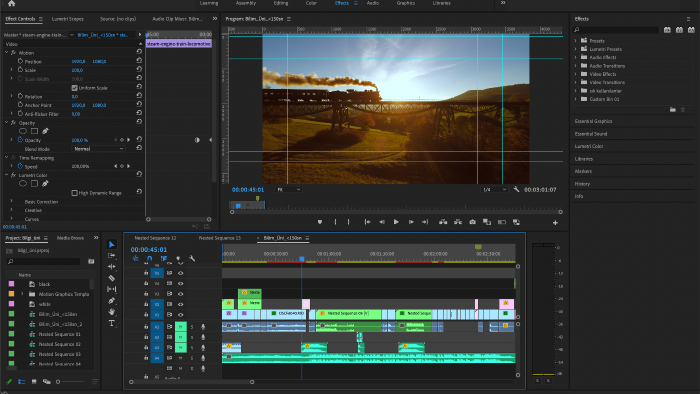Open the 1/4 playback resolution dropdown
The image size is (700, 394).
tap(495, 189)
